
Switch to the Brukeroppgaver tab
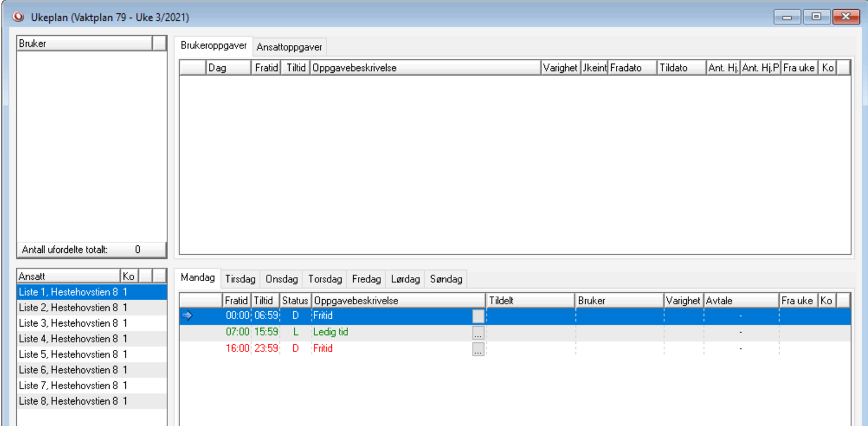214,46
